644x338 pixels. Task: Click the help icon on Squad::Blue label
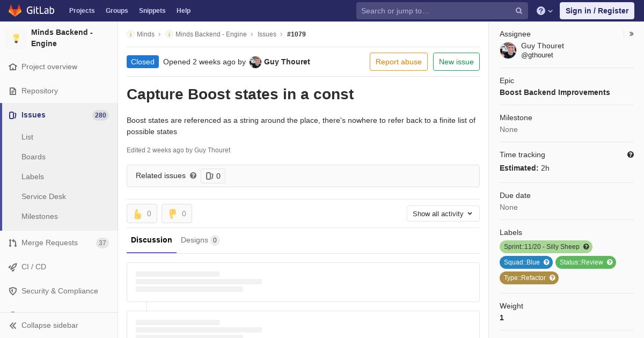pos(546,262)
